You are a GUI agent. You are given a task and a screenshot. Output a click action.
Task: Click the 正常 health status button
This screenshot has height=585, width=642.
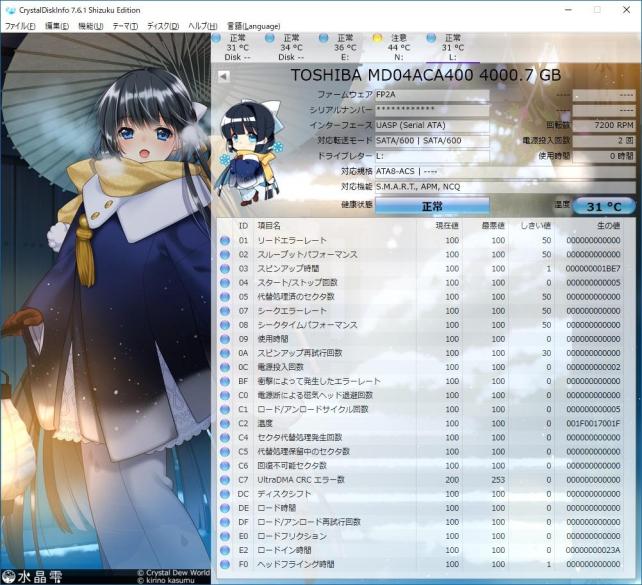pos(432,206)
